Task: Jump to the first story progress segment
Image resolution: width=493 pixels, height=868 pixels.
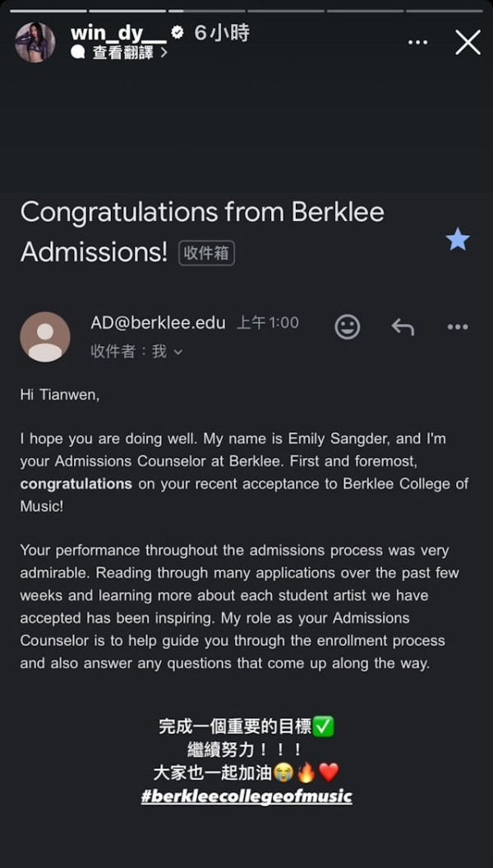Action: click(48, 11)
